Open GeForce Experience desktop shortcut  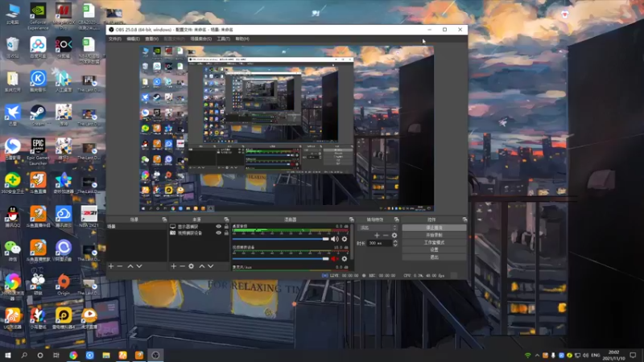click(38, 16)
